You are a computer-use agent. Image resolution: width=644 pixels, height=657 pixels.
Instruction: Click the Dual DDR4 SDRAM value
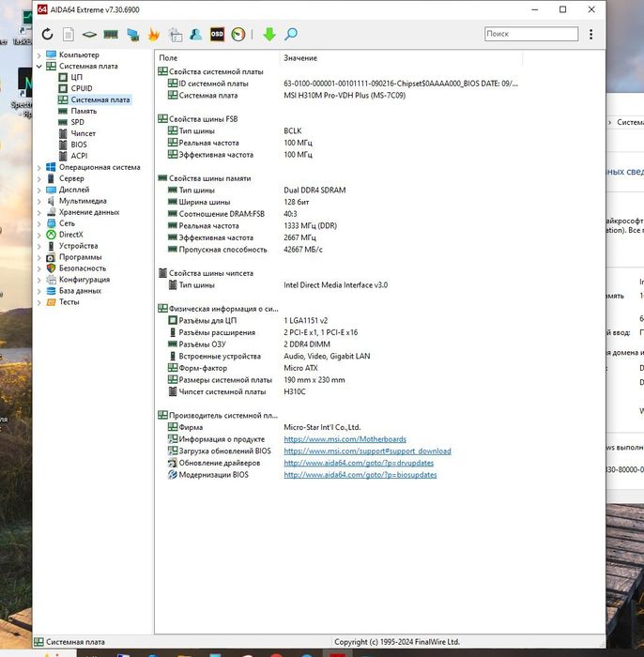[x=314, y=191]
